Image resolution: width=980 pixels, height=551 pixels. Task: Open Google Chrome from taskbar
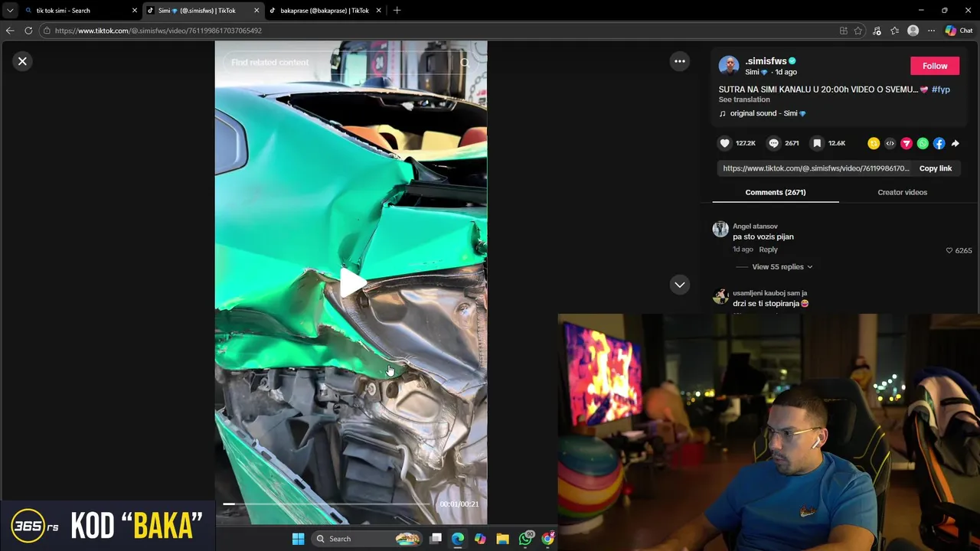tap(548, 539)
